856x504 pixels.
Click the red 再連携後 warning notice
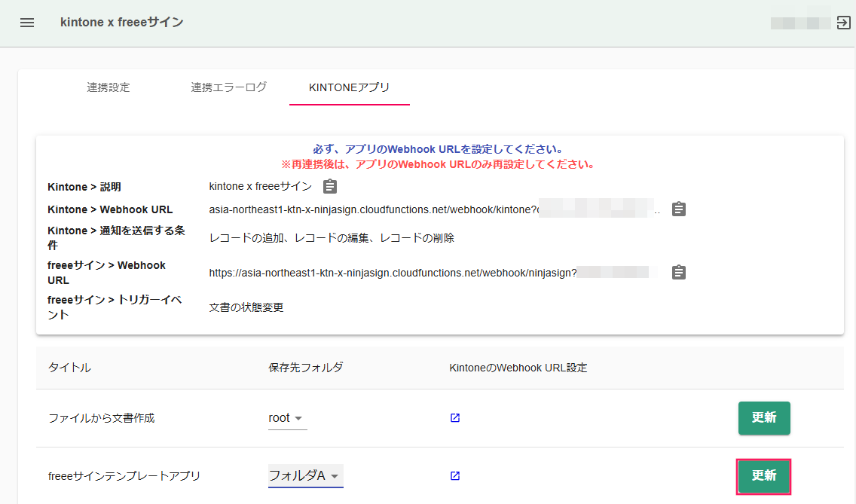438,164
